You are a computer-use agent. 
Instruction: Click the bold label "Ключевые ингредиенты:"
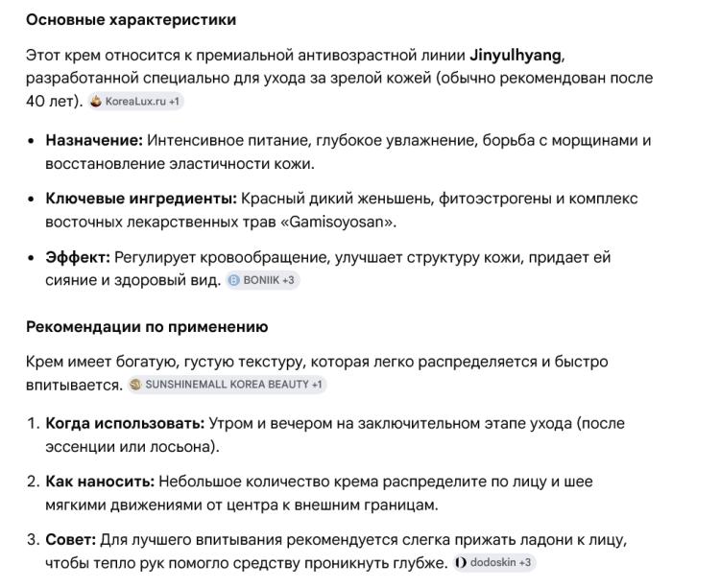(141, 199)
